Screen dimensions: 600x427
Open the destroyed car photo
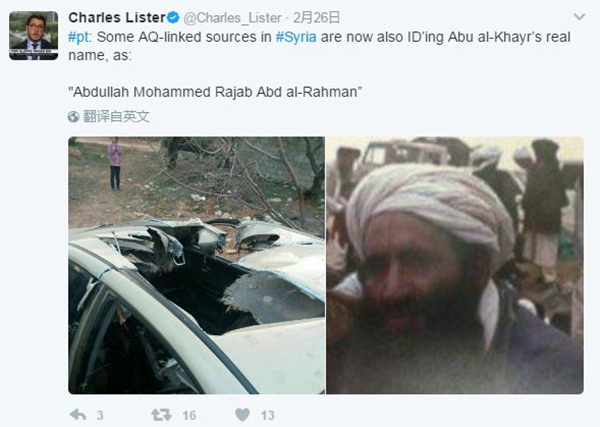(197, 265)
